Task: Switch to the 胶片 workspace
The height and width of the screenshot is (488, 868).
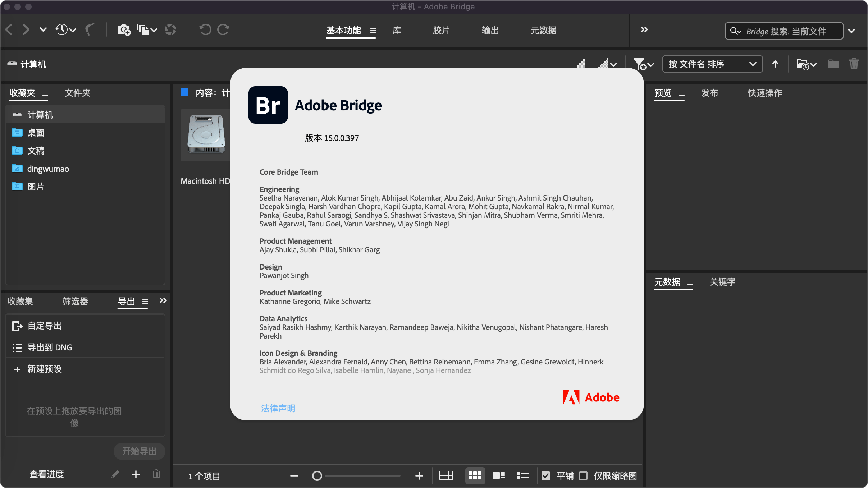Action: pos(441,31)
